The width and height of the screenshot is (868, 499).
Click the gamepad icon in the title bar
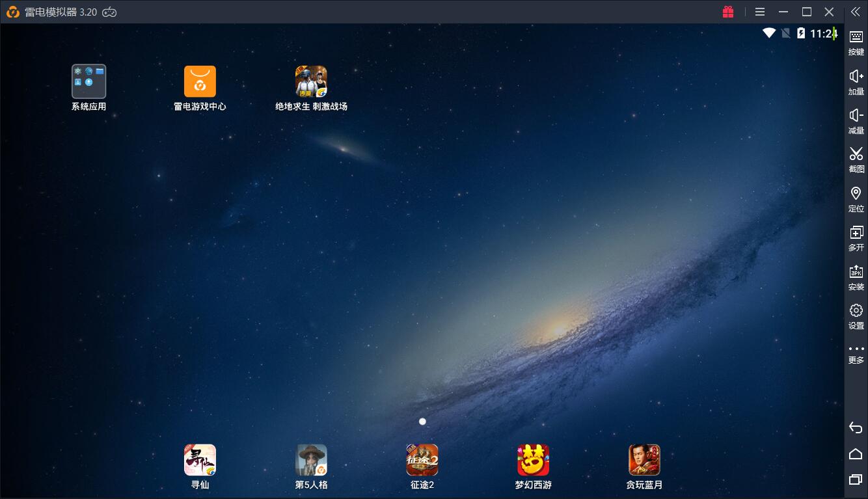109,12
